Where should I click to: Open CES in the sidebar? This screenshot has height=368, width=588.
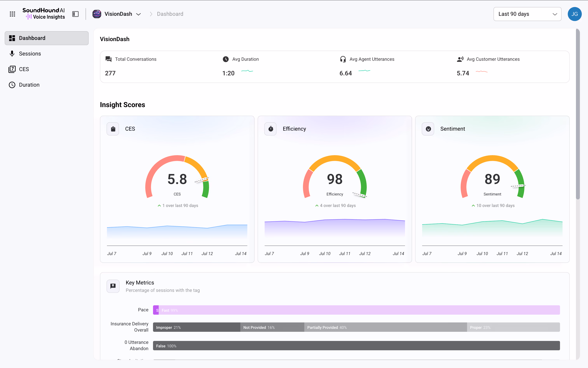click(x=47, y=69)
